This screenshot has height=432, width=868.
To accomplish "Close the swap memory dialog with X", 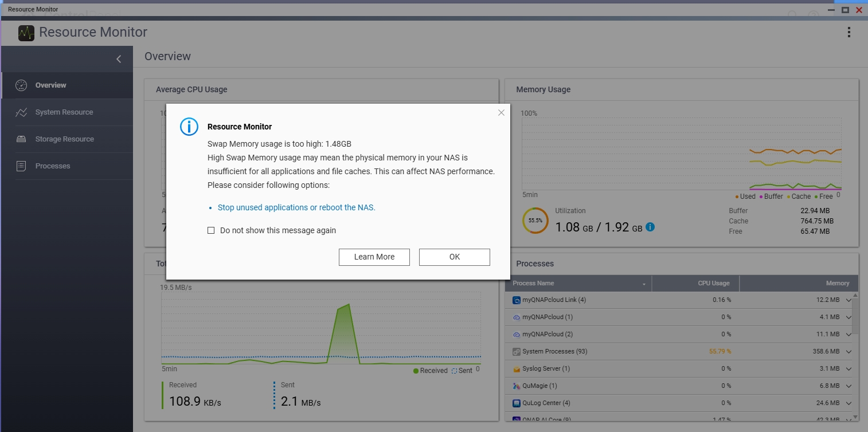I will [x=501, y=113].
